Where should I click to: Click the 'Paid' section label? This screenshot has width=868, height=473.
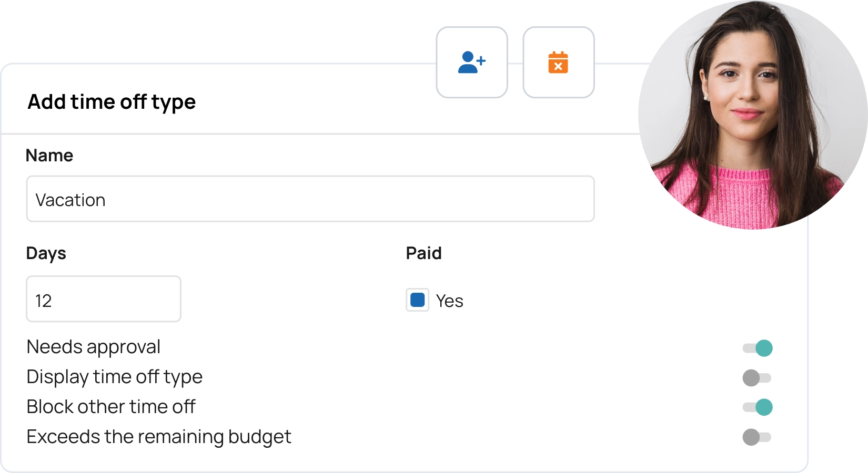tap(423, 253)
